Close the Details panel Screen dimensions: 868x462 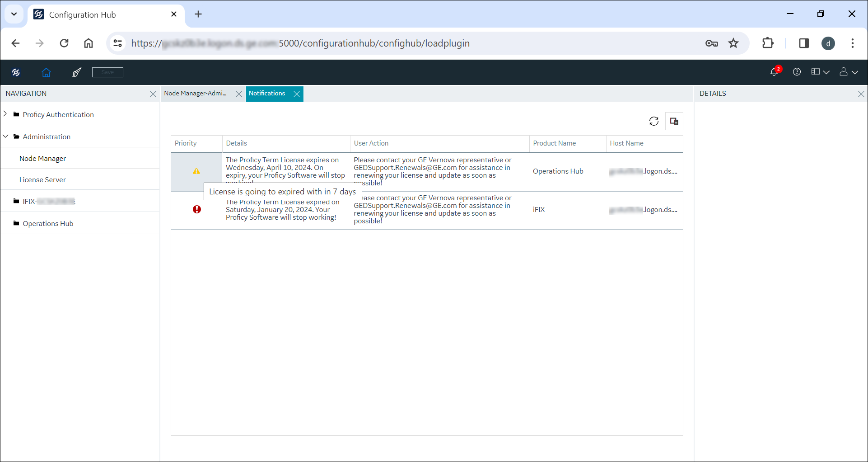pyautogui.click(x=861, y=94)
